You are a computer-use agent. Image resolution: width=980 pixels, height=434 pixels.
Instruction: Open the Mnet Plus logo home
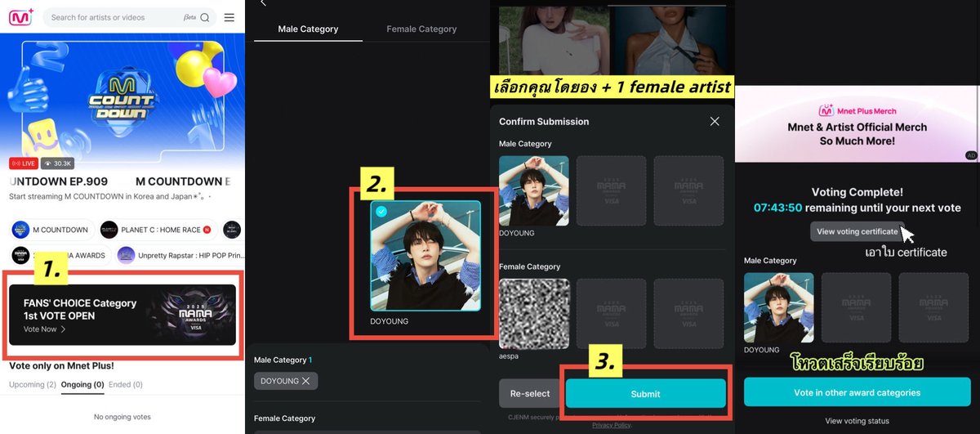click(21, 17)
